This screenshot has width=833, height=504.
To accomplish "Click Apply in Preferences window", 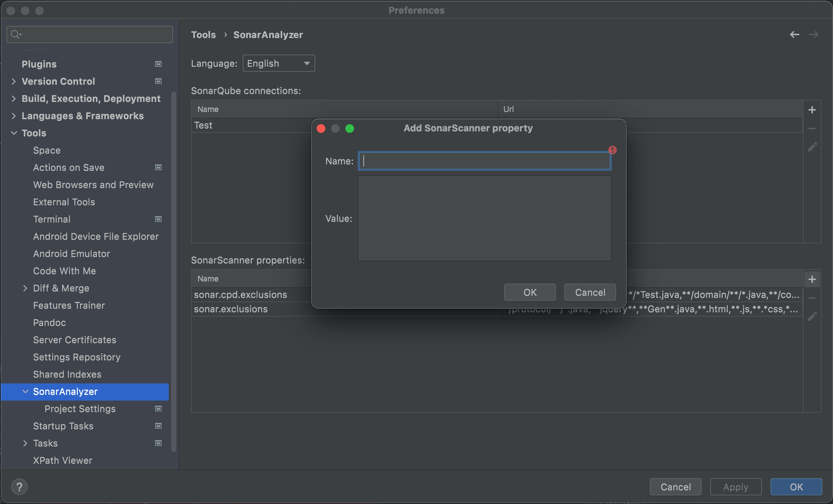I will pos(736,487).
